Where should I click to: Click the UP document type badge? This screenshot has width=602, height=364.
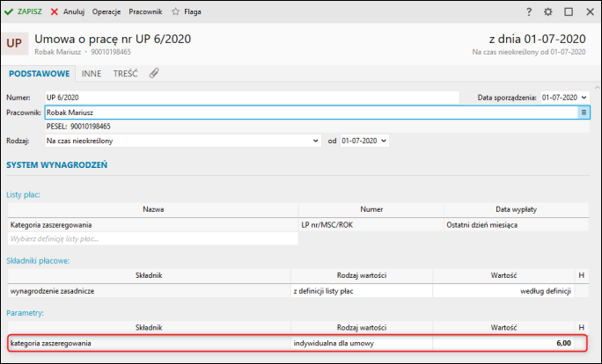pos(14,43)
